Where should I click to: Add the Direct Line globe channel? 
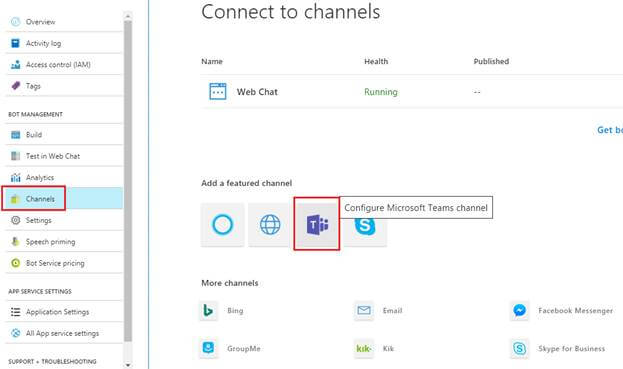pos(270,225)
